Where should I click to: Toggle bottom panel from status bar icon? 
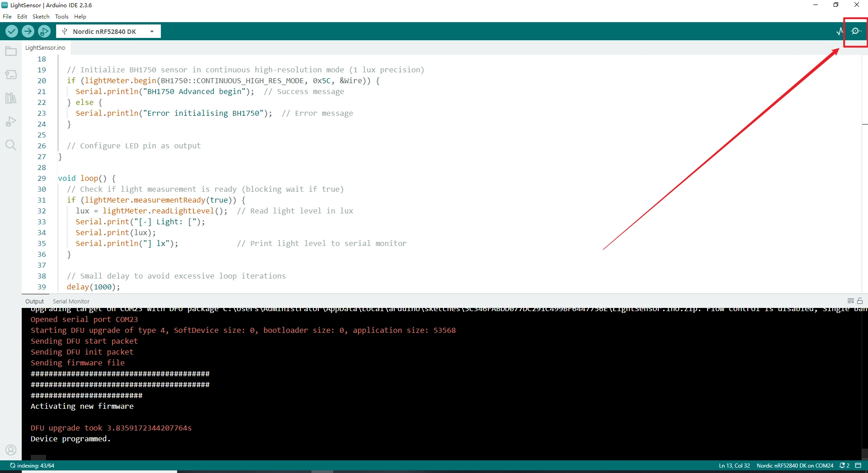(858, 465)
